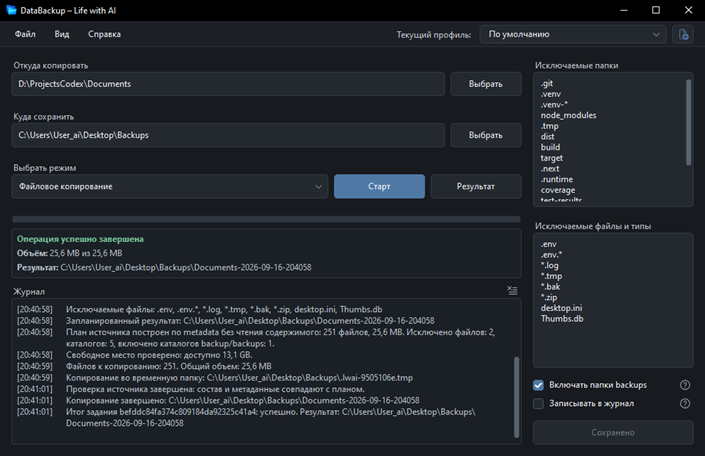The width and height of the screenshot is (705, 456).
Task: Open help icon for "Включать папки backups"
Action: pos(685,385)
